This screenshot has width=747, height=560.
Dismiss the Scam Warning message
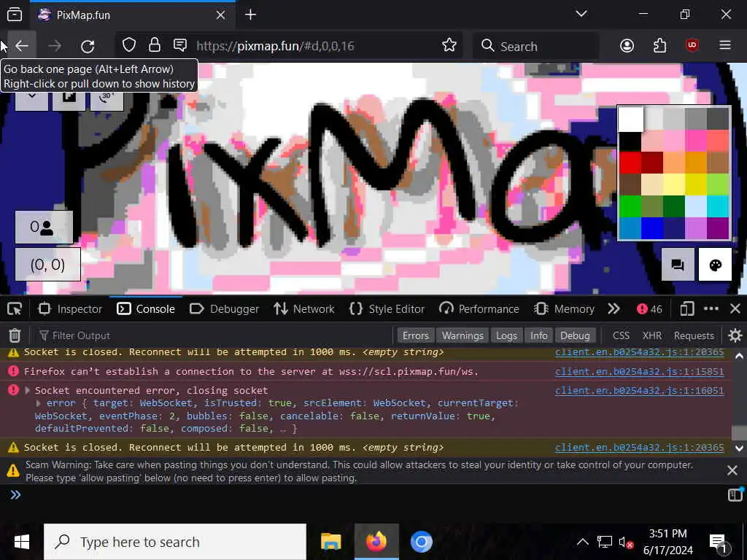[x=732, y=470]
